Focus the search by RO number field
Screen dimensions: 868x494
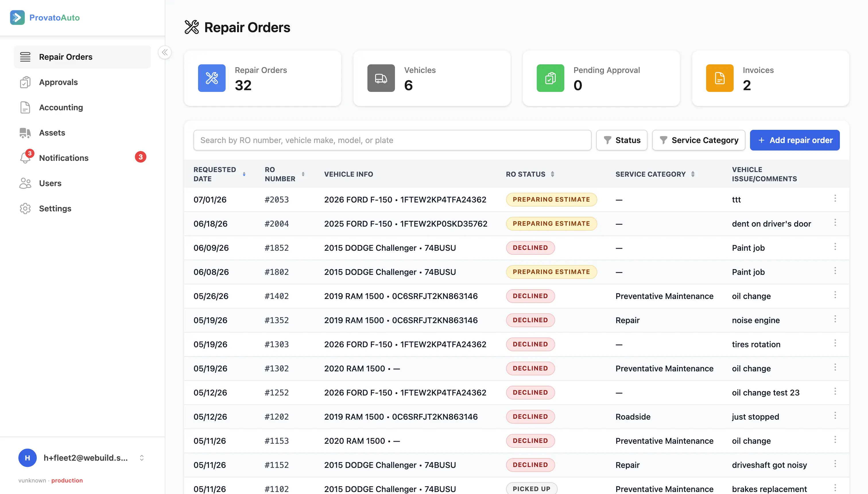392,140
